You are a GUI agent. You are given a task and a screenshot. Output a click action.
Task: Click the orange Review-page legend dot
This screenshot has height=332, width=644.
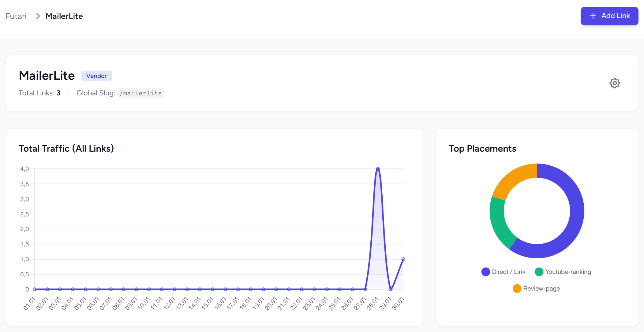click(517, 288)
